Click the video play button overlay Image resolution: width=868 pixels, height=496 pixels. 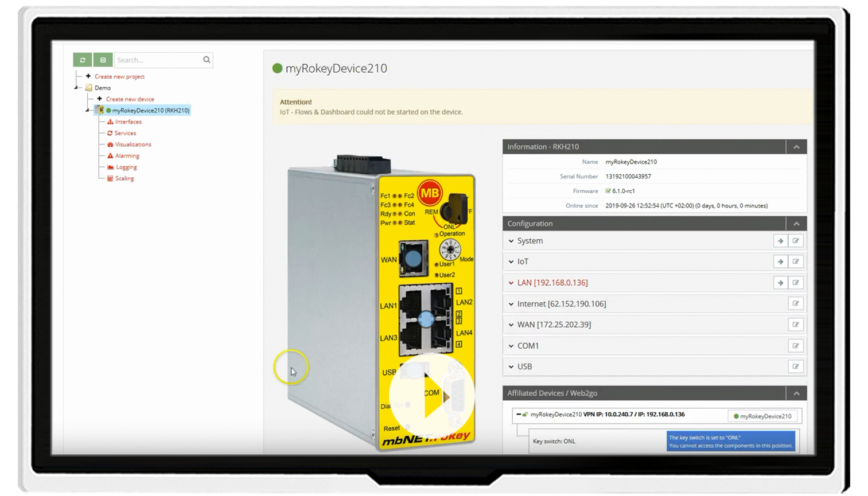(x=432, y=396)
